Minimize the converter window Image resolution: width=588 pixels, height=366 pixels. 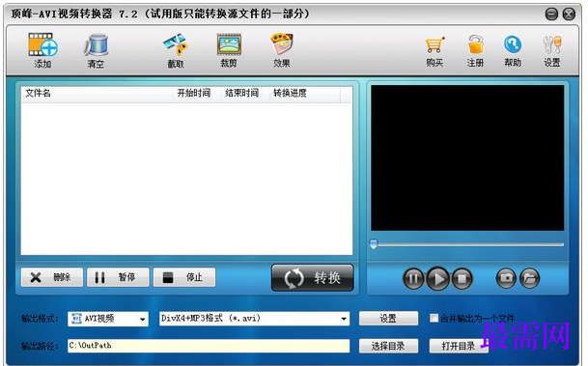(551, 14)
